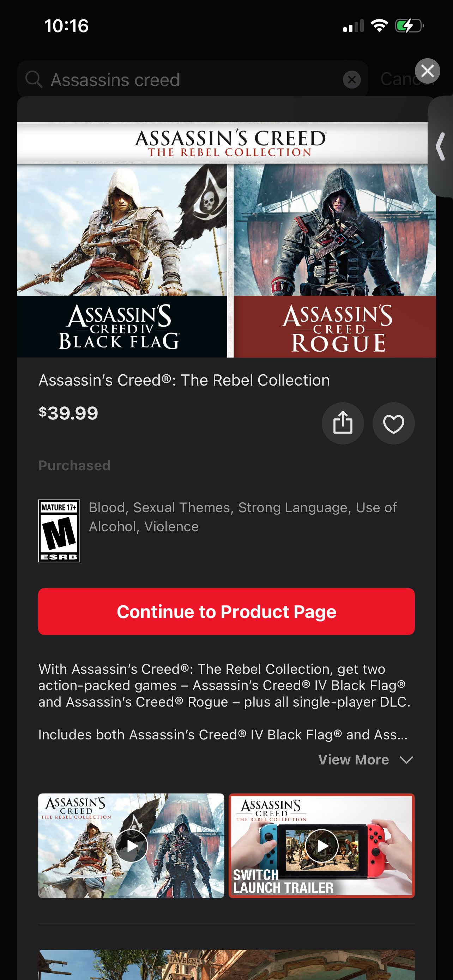453x980 pixels.
Task: Open the side panel arrow handle
Action: [x=441, y=146]
